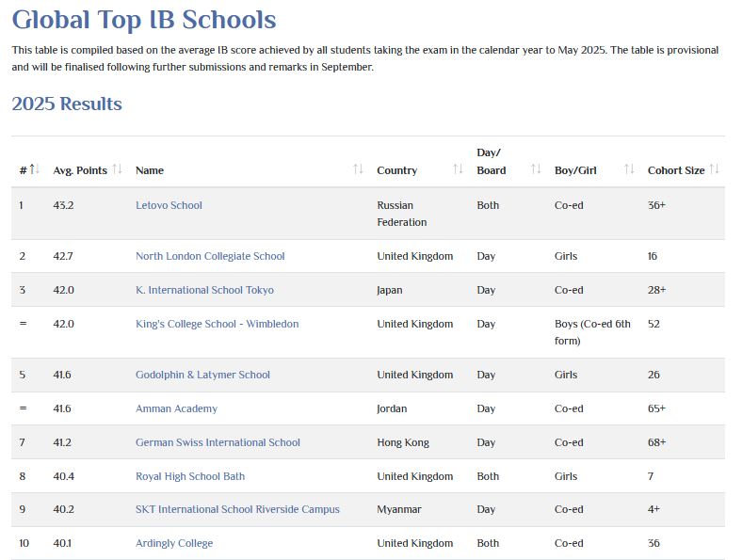The width and height of the screenshot is (742, 560).
Task: Select the 43.2 average points cell
Action: pyautogui.click(x=63, y=205)
